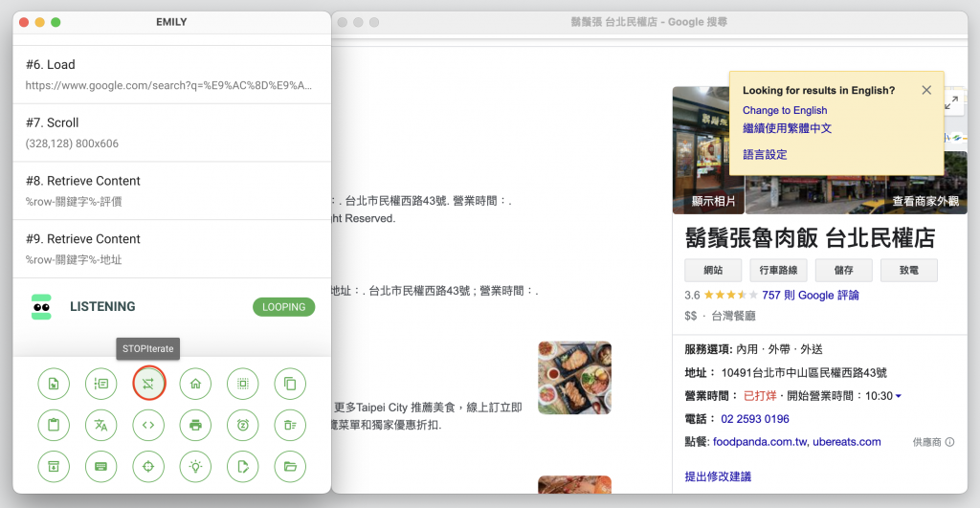Click 顯示相片 on the restaurant photo
The image size is (980, 508).
point(713,201)
